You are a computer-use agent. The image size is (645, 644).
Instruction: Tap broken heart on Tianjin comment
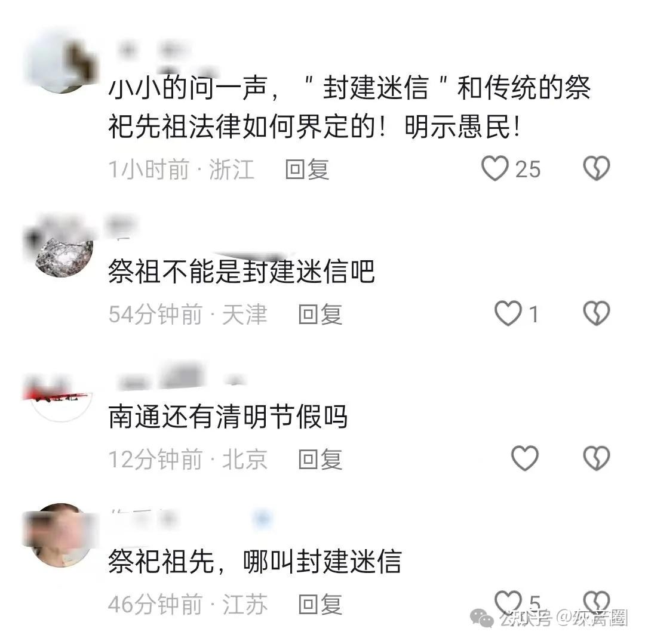click(597, 313)
